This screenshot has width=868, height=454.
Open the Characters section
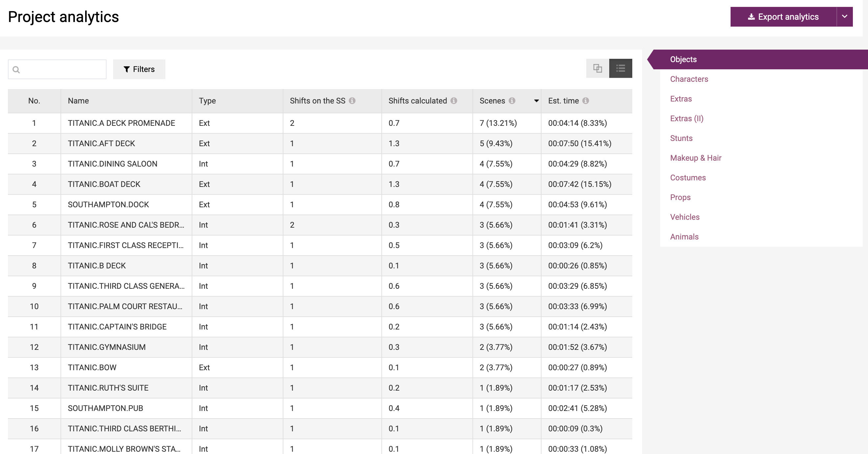point(689,79)
